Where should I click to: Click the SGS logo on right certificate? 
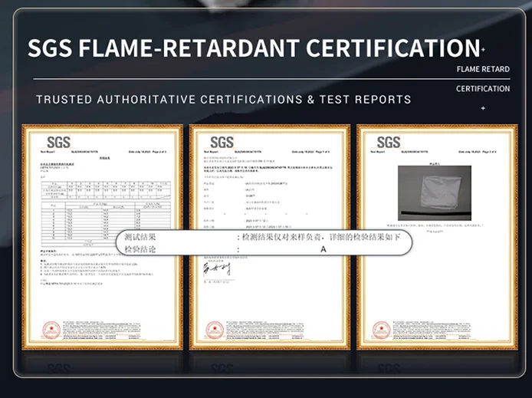point(389,143)
